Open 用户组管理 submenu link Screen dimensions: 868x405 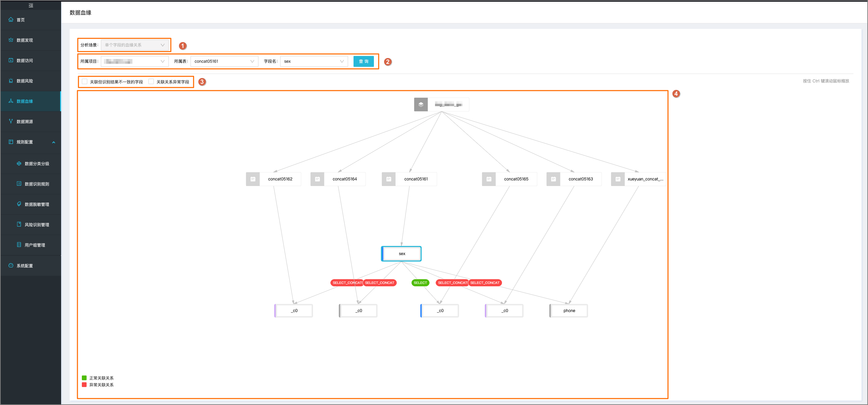31,245
